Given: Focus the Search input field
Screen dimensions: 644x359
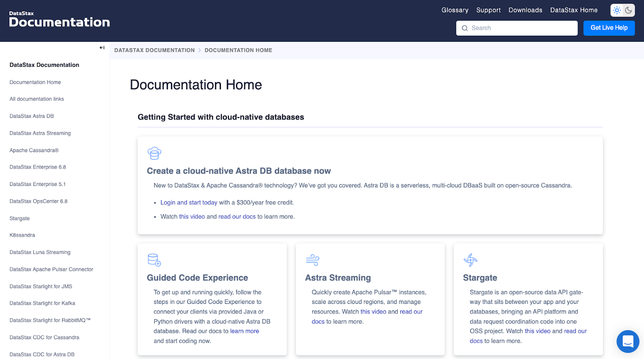Looking at the screenshot, I should click(x=517, y=28).
